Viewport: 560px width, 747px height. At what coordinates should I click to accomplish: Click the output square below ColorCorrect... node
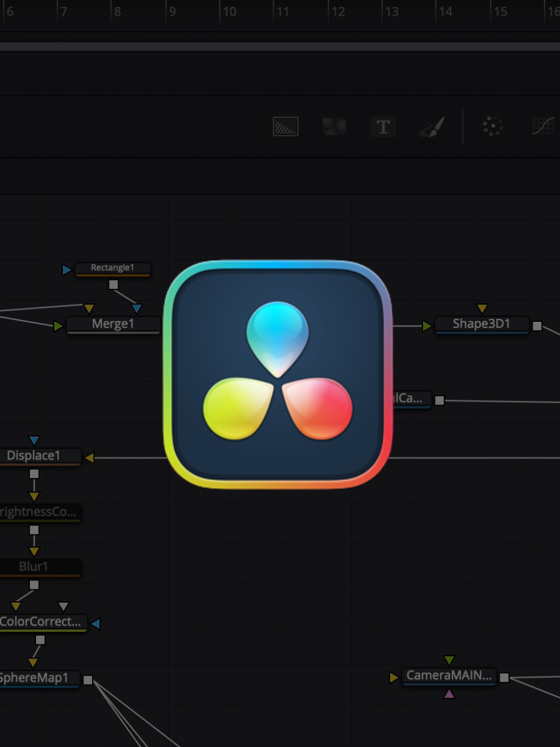point(40,639)
